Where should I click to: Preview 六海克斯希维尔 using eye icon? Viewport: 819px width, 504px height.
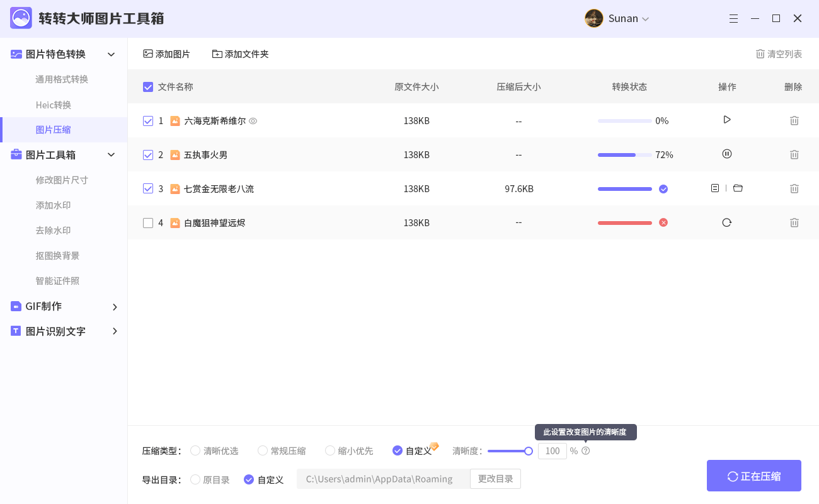pos(253,121)
